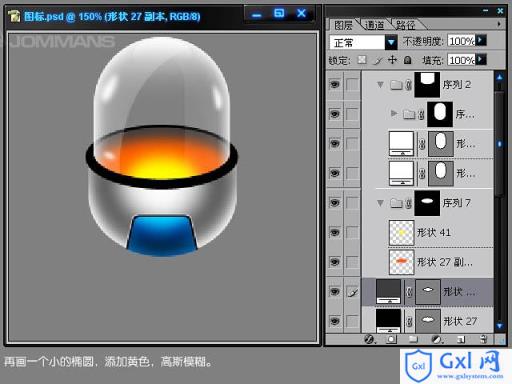Click the 填充 100% value field

click(461, 60)
